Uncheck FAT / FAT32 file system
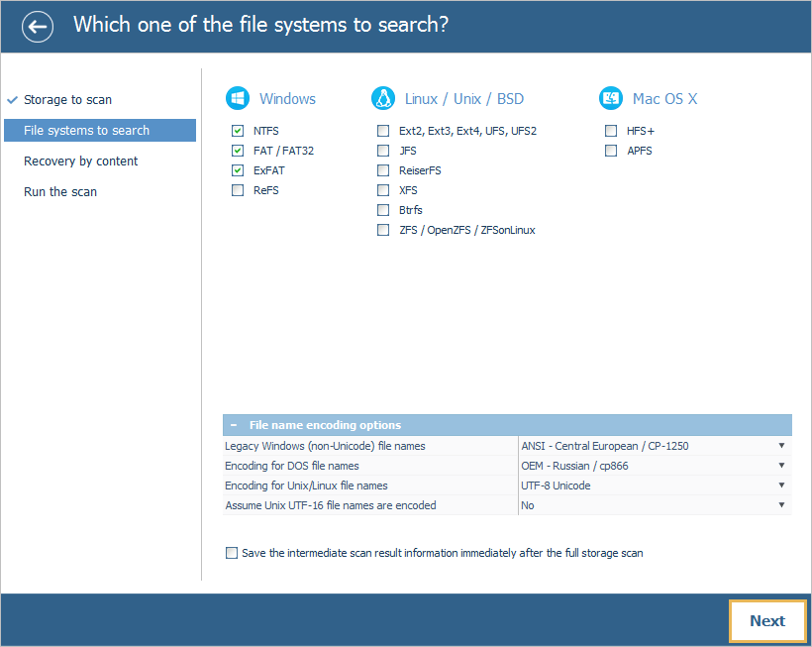812x647 pixels. click(238, 150)
